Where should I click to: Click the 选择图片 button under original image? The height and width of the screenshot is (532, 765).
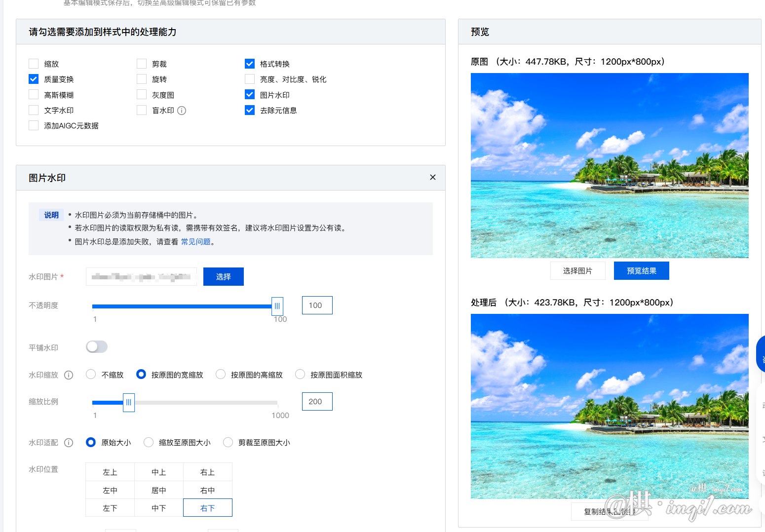[x=577, y=271]
